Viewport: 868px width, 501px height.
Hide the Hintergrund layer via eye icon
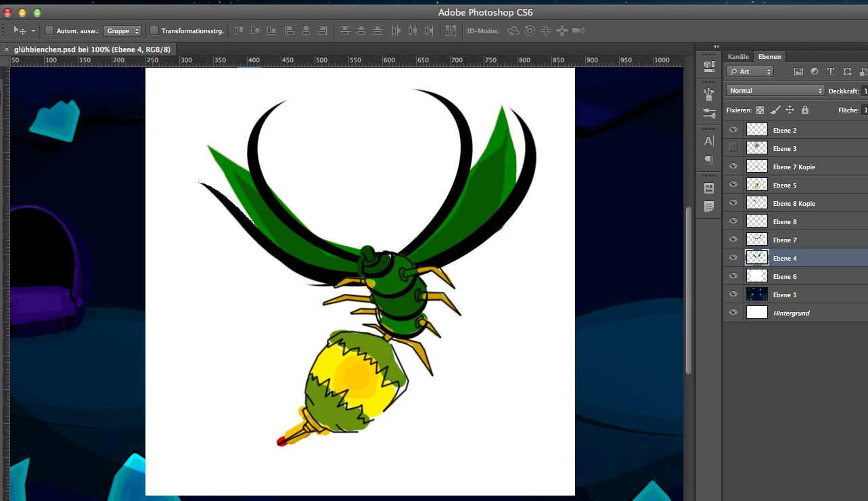click(x=733, y=313)
